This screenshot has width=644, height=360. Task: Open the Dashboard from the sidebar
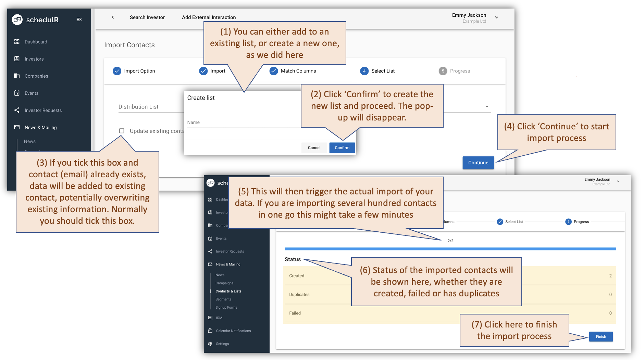click(x=35, y=41)
